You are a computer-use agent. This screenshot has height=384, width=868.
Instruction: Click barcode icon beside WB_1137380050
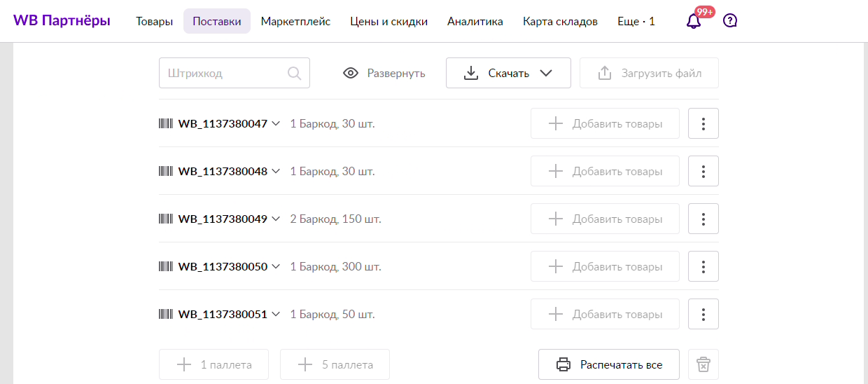pos(166,266)
